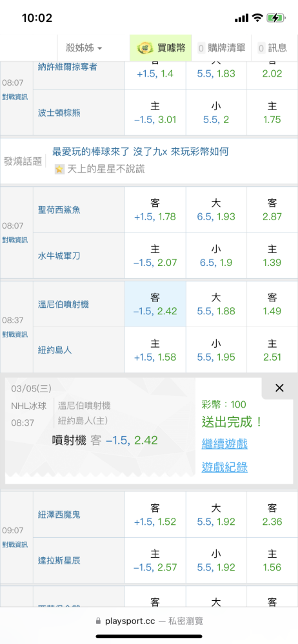This screenshot has width=298, height=644.
Task: Open 對戰資訊 for the 08:37 game
Action: pos(15,334)
